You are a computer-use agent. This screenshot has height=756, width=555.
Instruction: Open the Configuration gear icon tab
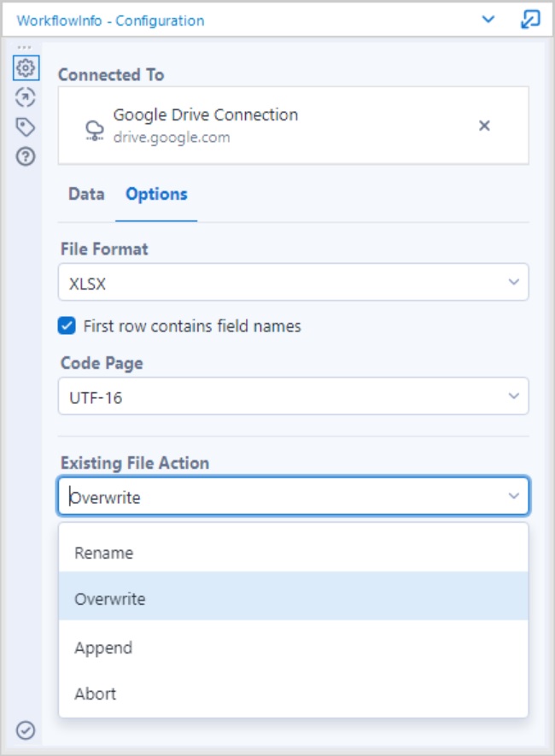pyautogui.click(x=26, y=68)
